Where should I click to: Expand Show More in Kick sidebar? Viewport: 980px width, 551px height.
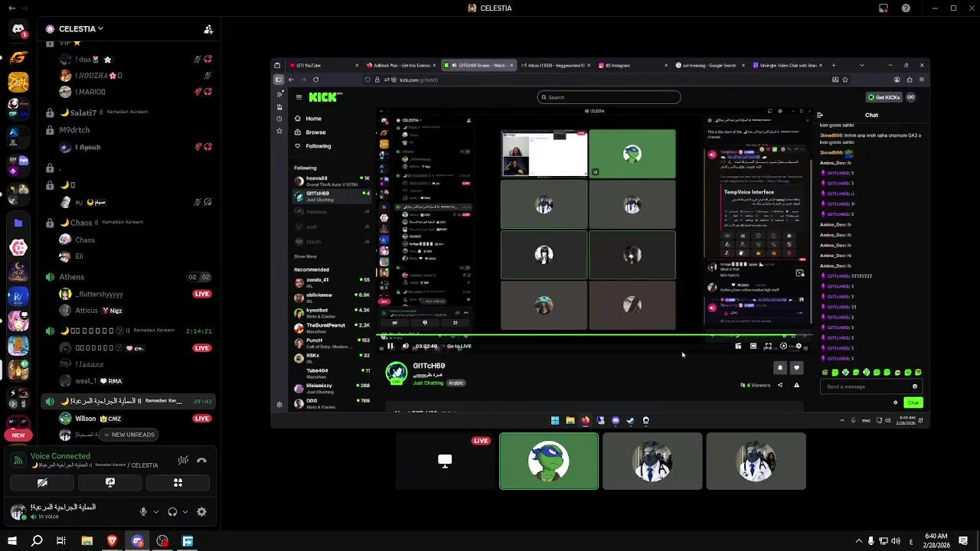click(305, 256)
